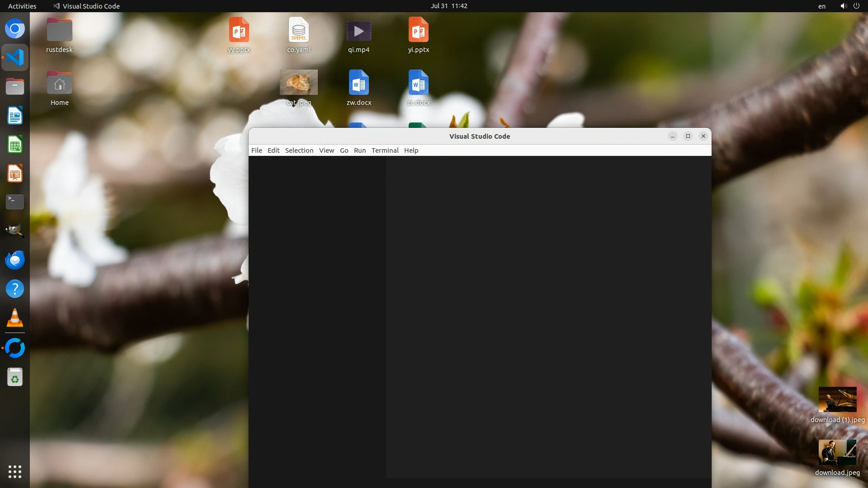Open VLC media player from dock
Screen dimensions: 868x488
(x=15, y=318)
